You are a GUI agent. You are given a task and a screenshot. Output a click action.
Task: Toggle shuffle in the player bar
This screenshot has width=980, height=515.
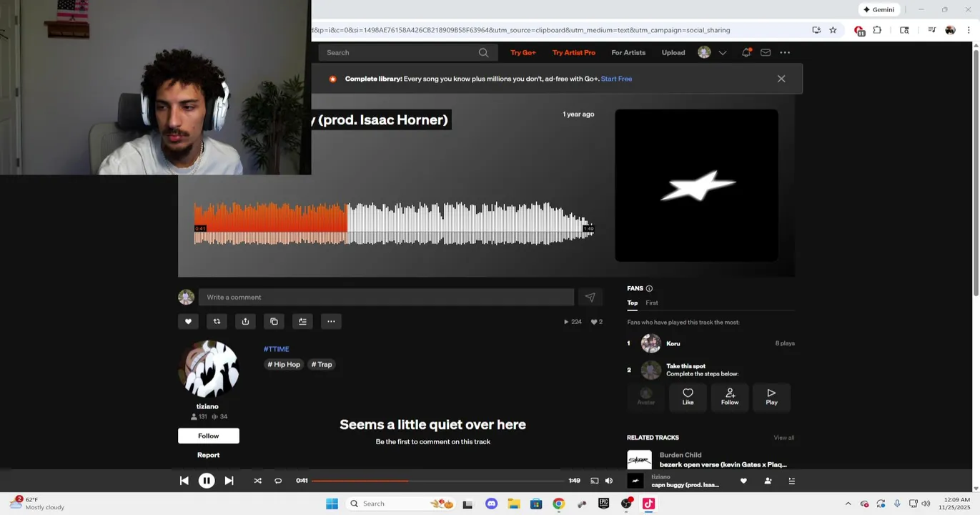(257, 481)
